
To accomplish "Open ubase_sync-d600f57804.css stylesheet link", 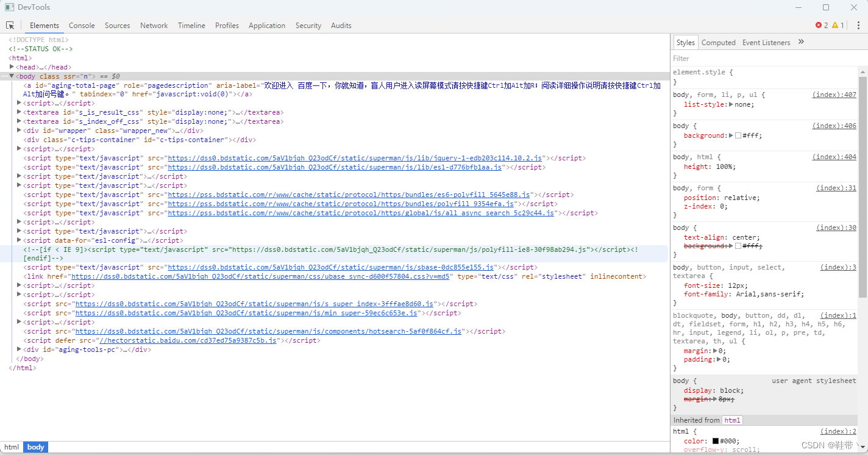I will pyautogui.click(x=261, y=276).
